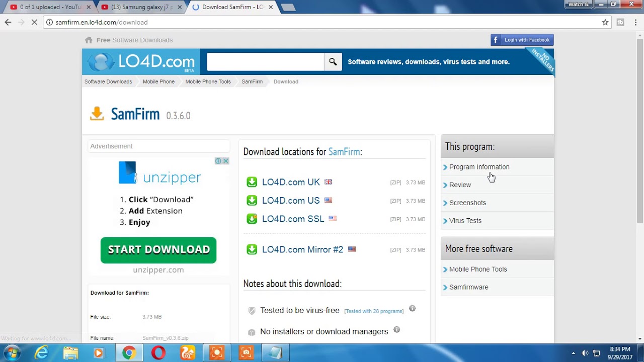Image resolution: width=644 pixels, height=362 pixels.
Task: Close the unzipper advertisement with X
Action: pyautogui.click(x=226, y=161)
